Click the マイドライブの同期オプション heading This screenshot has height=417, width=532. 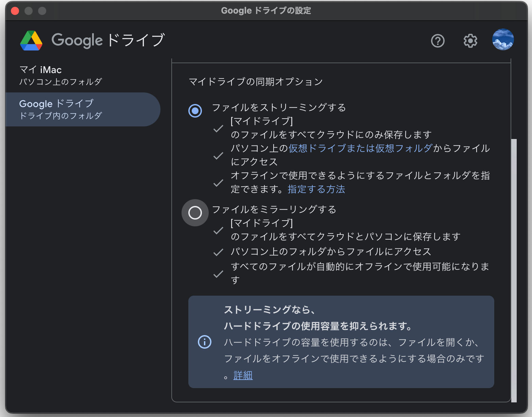(x=256, y=82)
